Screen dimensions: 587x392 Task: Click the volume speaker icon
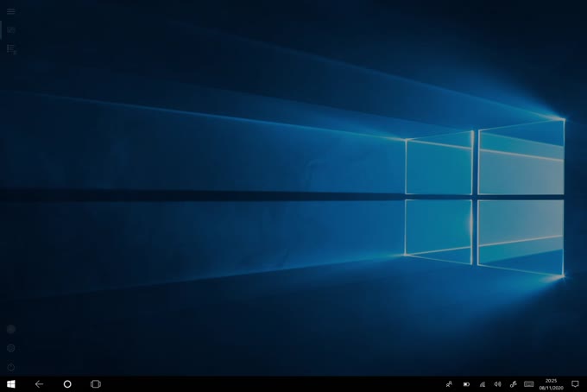click(497, 383)
